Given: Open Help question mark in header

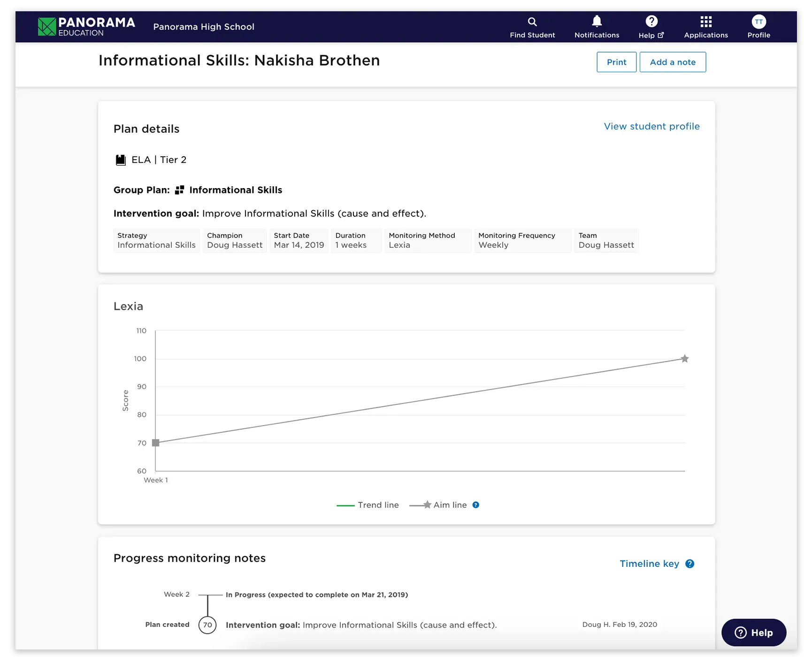Looking at the screenshot, I should tap(651, 21).
